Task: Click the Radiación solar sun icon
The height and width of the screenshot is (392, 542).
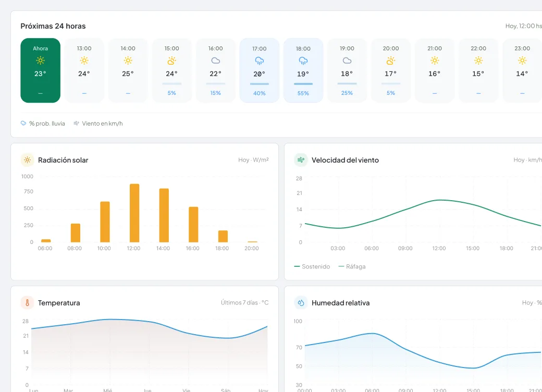Action: pos(27,160)
